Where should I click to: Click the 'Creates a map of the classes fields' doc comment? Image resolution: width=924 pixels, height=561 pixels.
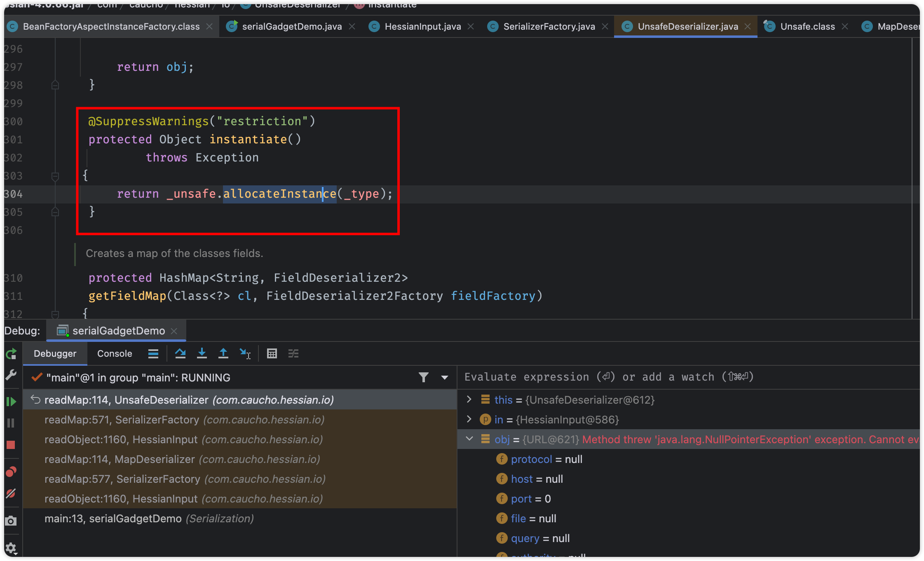(174, 253)
